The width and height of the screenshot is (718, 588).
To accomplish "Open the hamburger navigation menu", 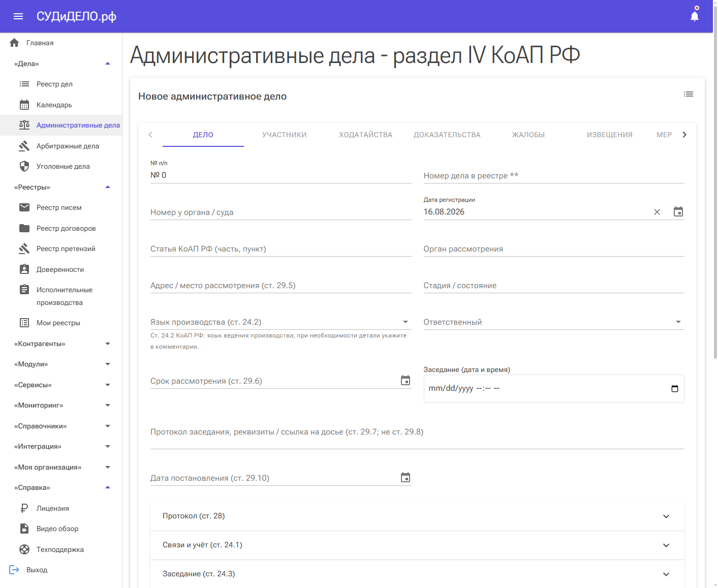I will click(x=18, y=16).
